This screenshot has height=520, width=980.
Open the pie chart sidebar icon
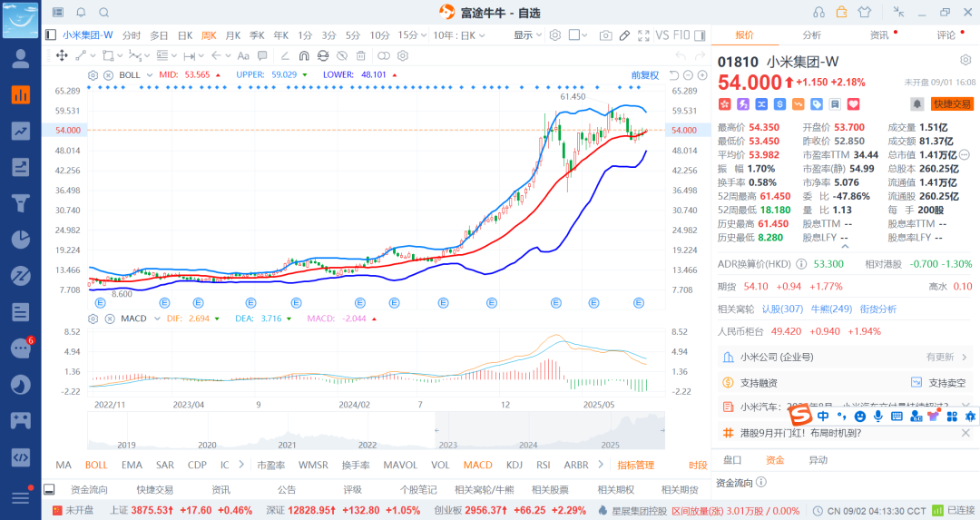coord(21,240)
